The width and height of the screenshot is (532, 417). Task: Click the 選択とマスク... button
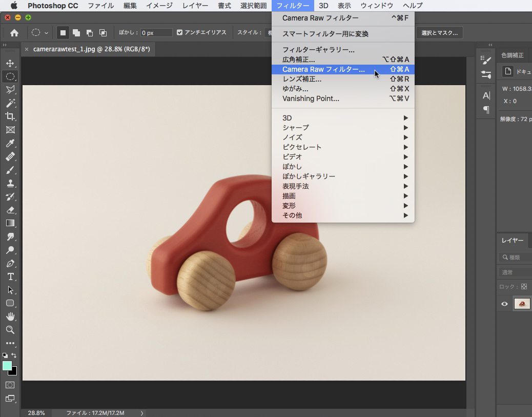(x=439, y=33)
